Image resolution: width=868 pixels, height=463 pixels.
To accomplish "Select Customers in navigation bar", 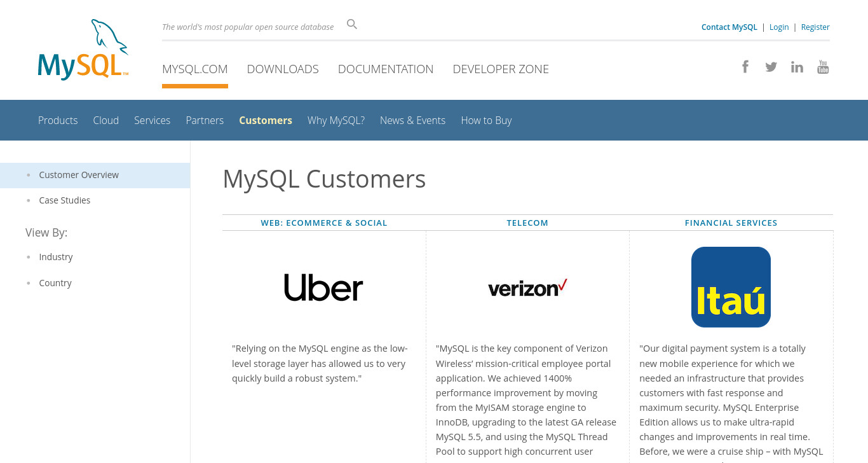I will [266, 120].
